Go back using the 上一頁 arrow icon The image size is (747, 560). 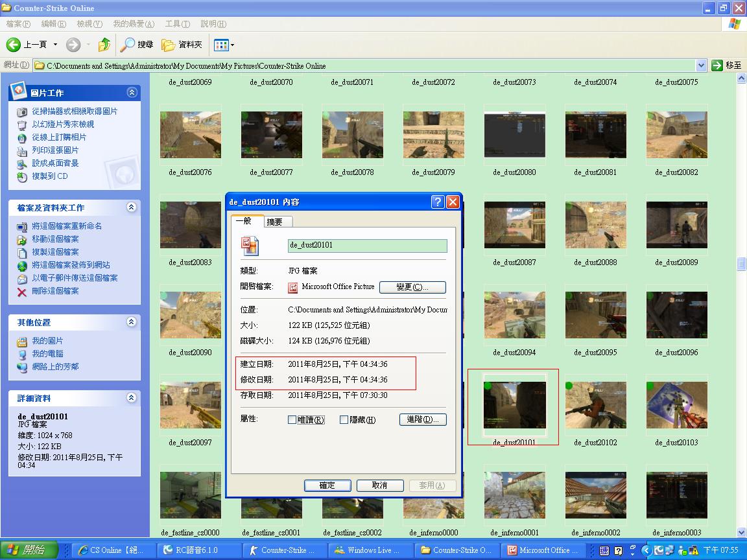(x=14, y=45)
